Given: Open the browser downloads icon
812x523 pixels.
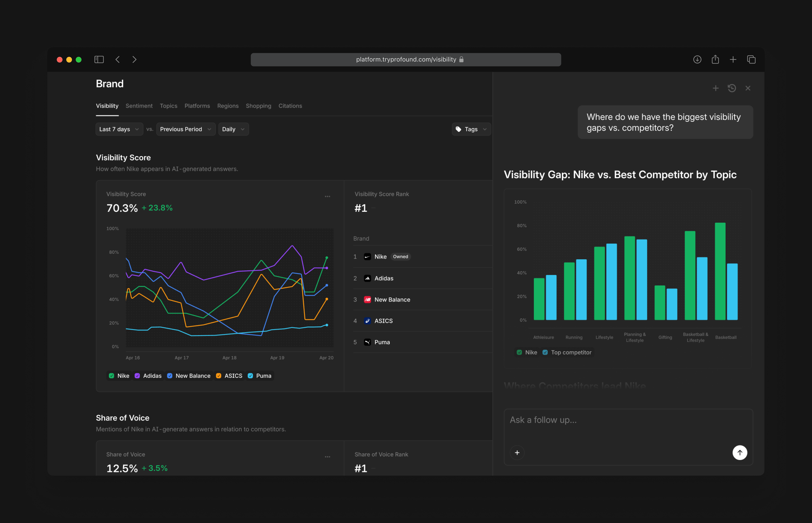Looking at the screenshot, I should pyautogui.click(x=697, y=59).
